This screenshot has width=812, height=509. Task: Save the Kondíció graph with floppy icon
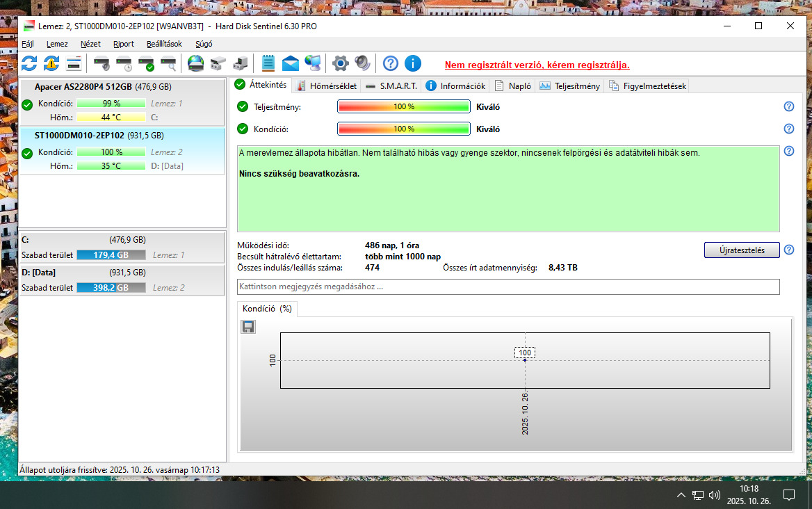248,327
